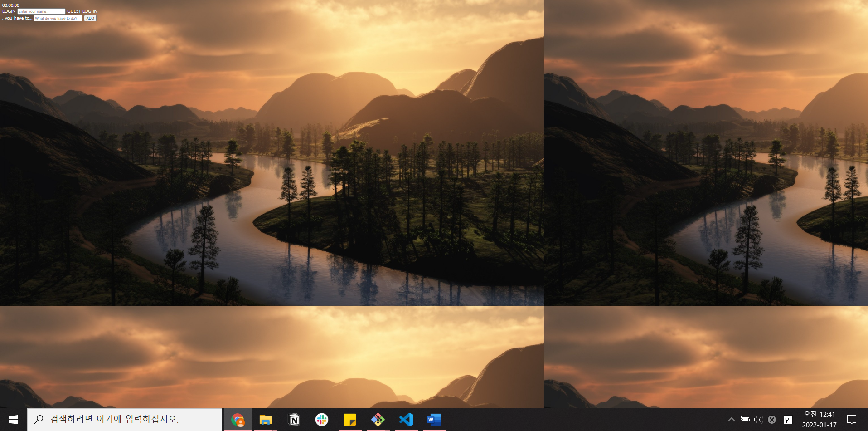Click the GUEST LOG IN text button

tap(82, 11)
